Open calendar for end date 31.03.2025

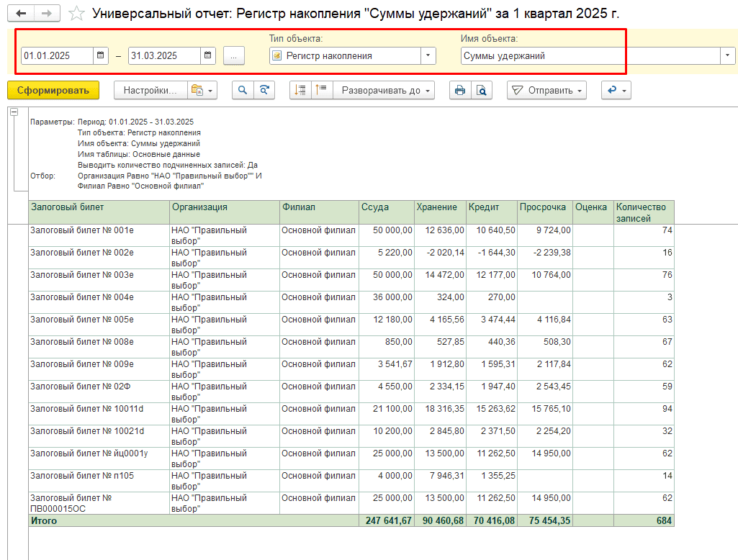208,55
